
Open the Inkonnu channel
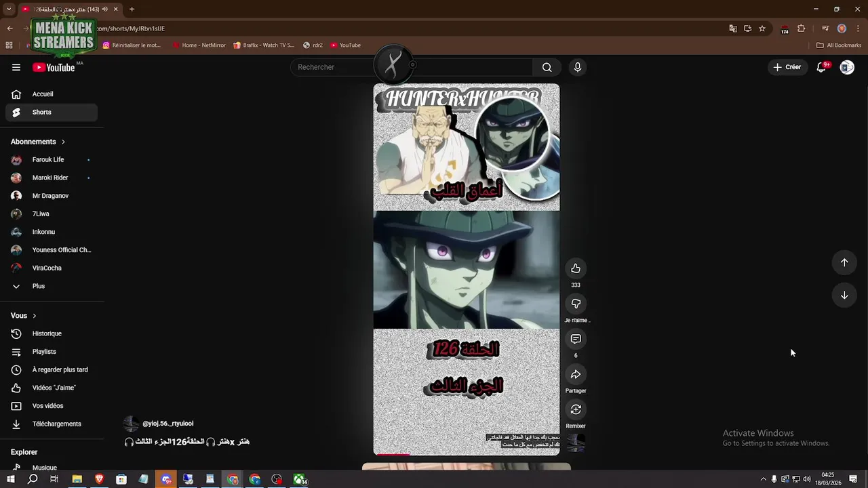pyautogui.click(x=52, y=232)
